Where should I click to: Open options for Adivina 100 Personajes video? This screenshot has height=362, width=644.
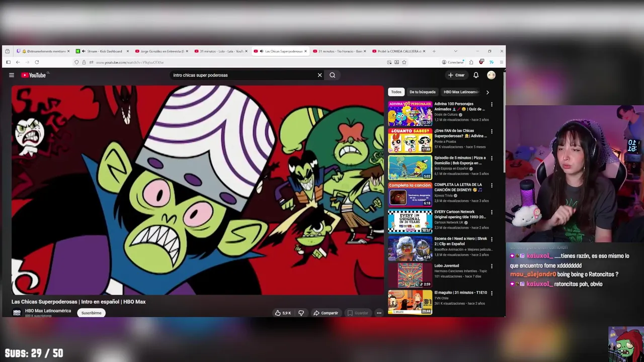(x=492, y=105)
